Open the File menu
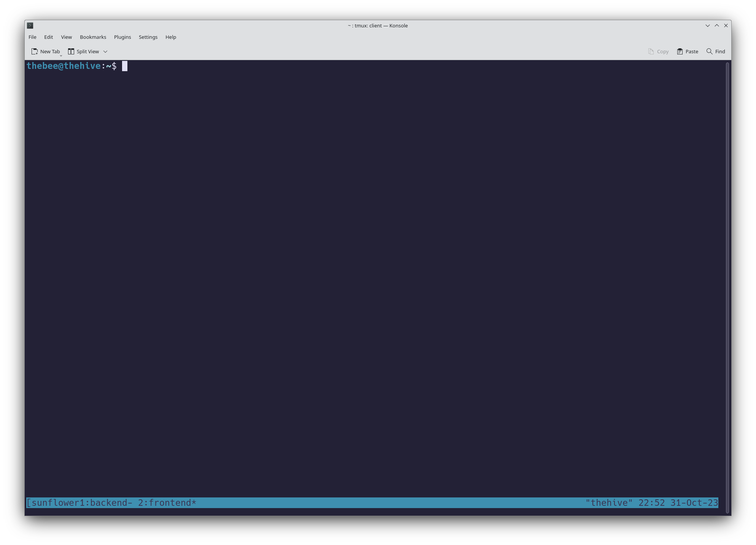The image size is (756, 545). click(x=32, y=37)
